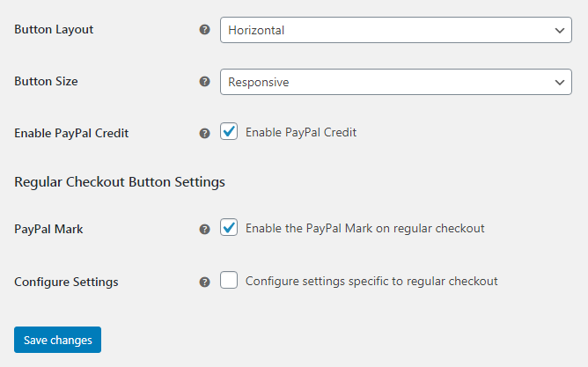Image resolution: width=588 pixels, height=367 pixels.
Task: Click the regular-weight Enable PayPal Credit text beside checkbox
Action: pyautogui.click(x=301, y=132)
